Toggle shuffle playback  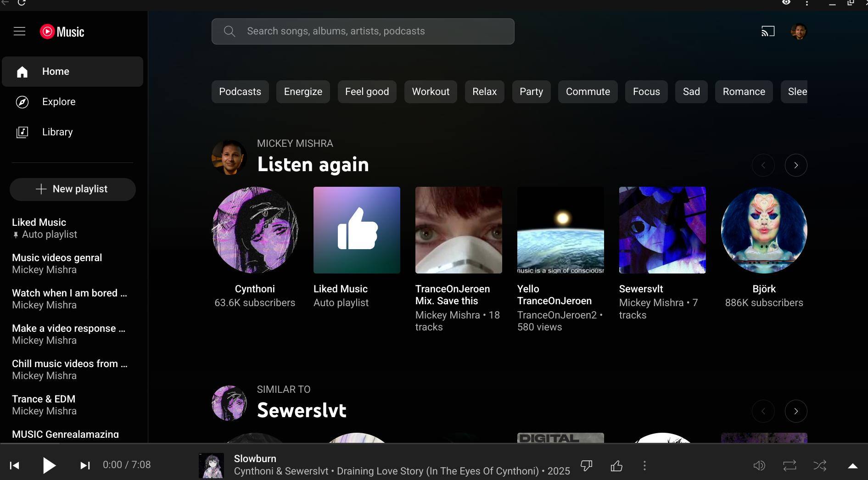(x=820, y=466)
